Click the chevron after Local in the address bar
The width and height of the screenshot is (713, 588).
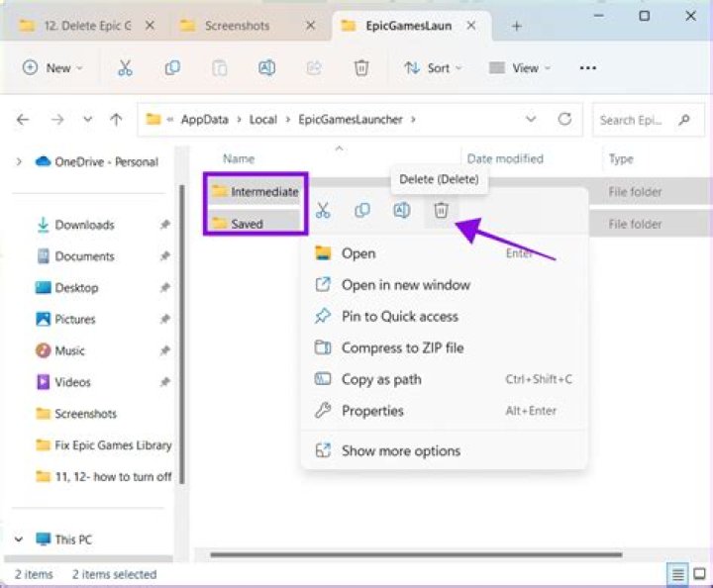288,120
